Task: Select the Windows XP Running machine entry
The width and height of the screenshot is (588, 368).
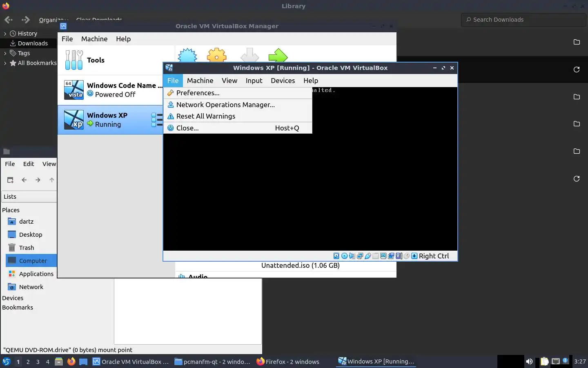Action: [x=110, y=120]
